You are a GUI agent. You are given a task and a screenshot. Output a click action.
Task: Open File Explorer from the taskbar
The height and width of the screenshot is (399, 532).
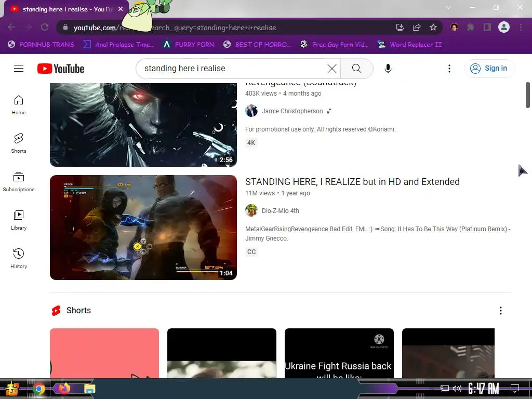pos(89,389)
